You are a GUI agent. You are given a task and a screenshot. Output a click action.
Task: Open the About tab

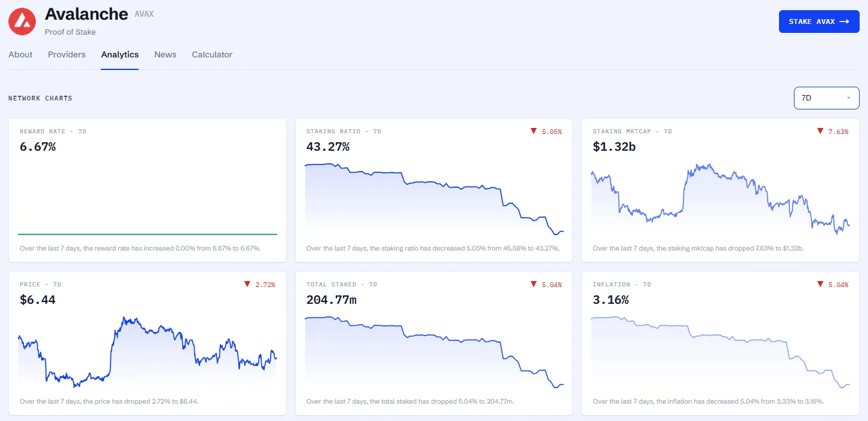coord(20,54)
